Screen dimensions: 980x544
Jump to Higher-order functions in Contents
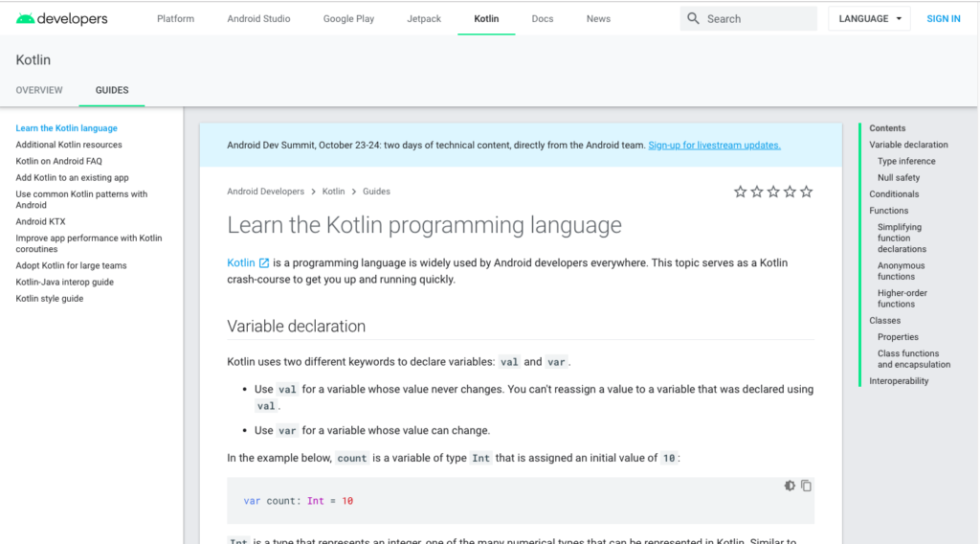click(902, 298)
